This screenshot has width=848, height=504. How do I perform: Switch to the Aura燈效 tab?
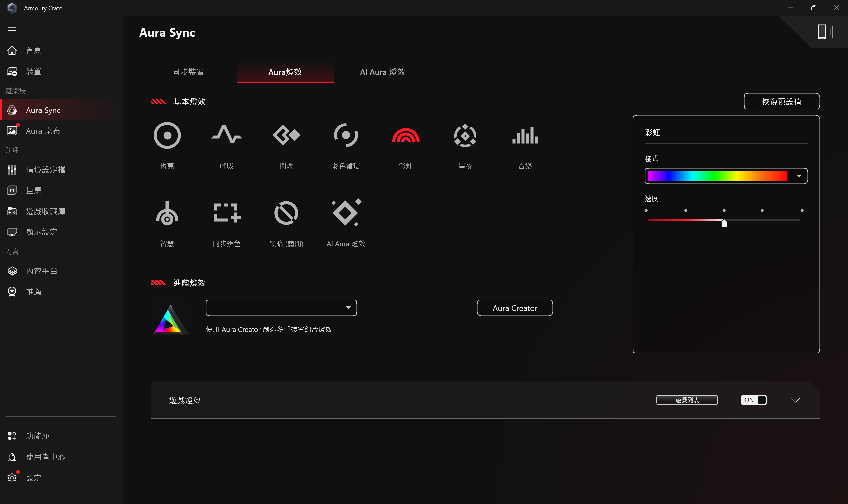point(285,72)
